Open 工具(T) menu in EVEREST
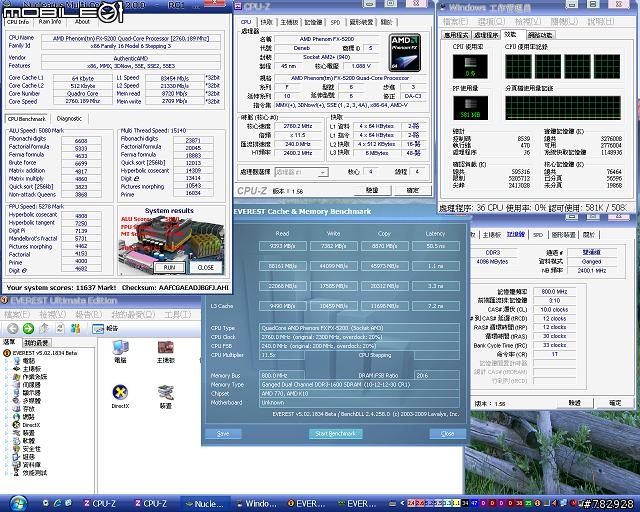The width and height of the screenshot is (640, 512). tap(177, 315)
